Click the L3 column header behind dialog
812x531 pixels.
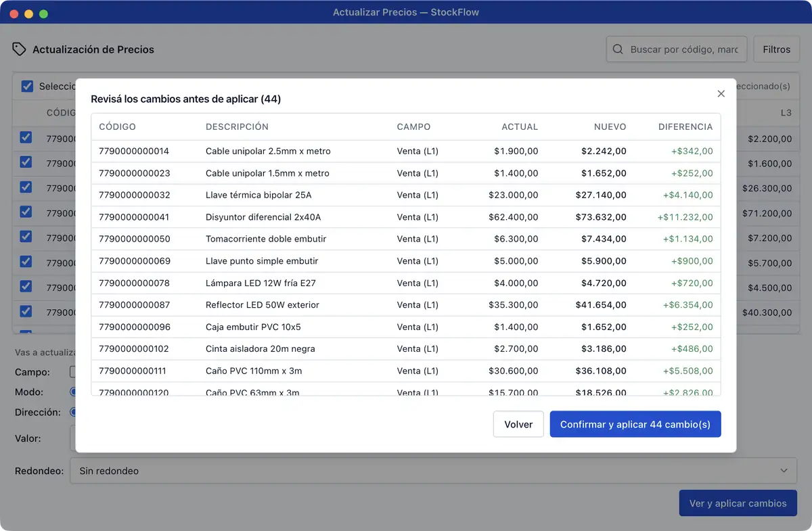coord(786,112)
